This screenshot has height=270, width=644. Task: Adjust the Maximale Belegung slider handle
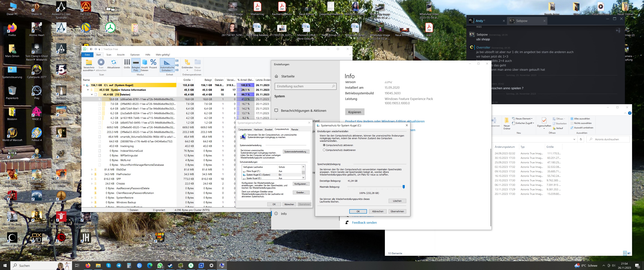pyautogui.click(x=403, y=187)
